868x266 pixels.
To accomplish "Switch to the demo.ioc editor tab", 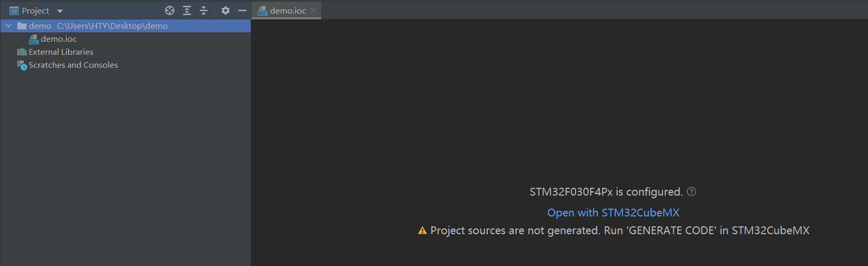I will (287, 11).
